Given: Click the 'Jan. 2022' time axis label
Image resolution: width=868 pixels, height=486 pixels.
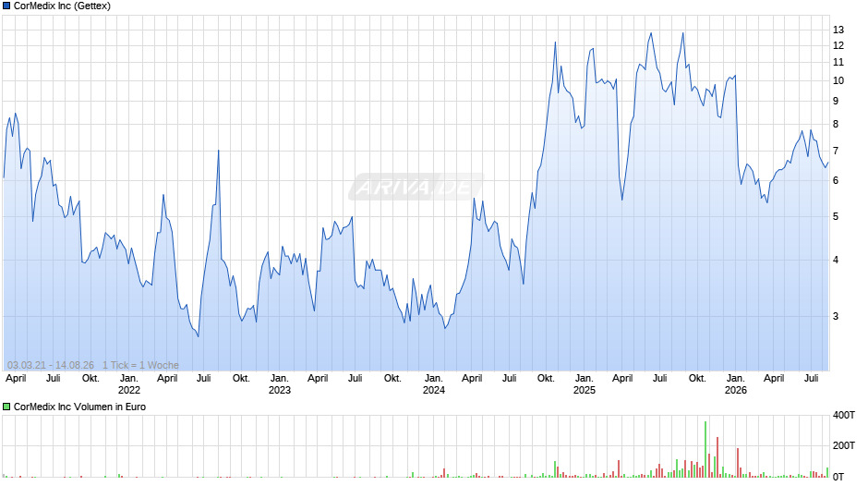Looking at the screenshot, I should point(129,384).
